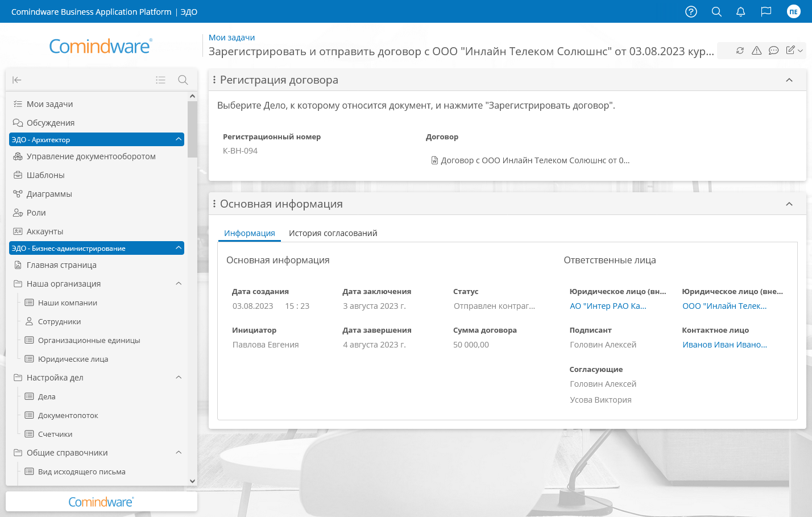Open attached Договор с ООО Инлайн Телеком file

(531, 160)
